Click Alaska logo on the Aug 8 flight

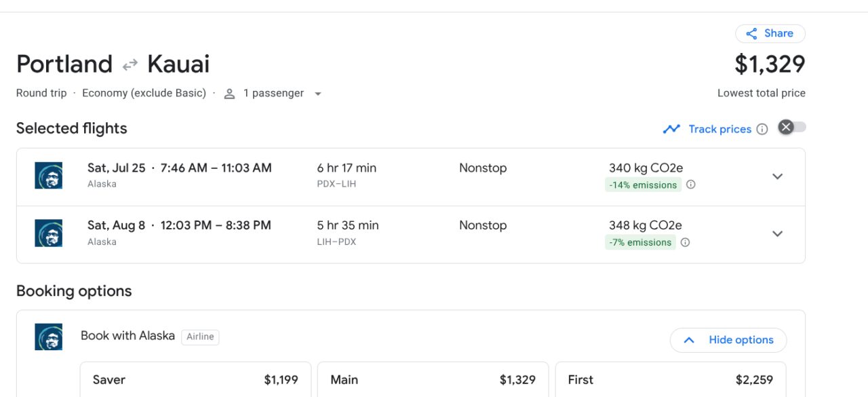pos(49,233)
